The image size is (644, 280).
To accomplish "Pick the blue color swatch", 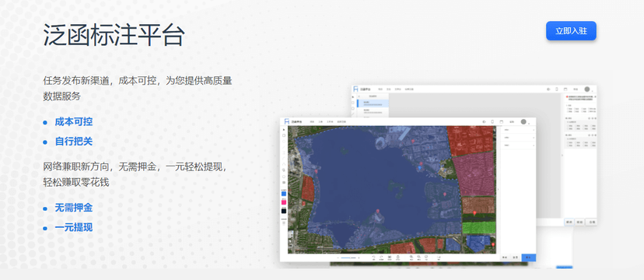I will [284, 194].
